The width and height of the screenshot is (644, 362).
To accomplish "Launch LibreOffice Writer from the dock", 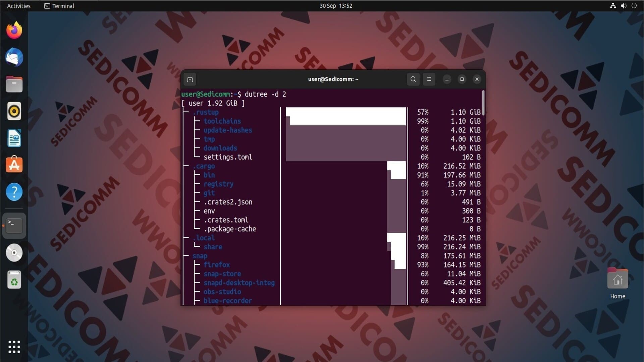I will 14,138.
